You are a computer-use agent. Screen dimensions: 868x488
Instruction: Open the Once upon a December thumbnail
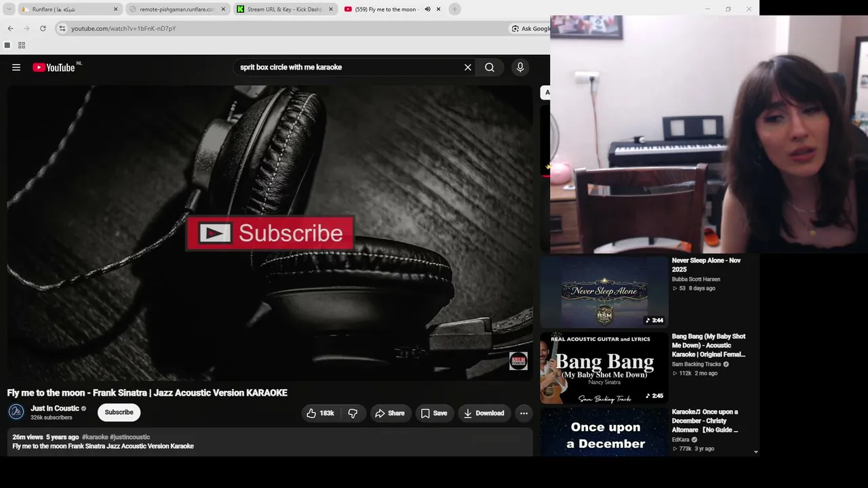(x=604, y=432)
